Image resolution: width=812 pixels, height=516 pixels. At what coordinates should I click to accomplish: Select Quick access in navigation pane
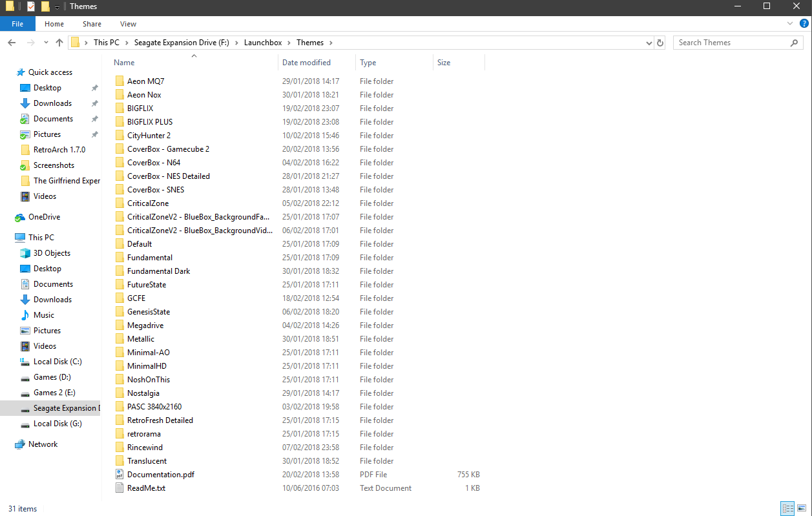(x=50, y=72)
